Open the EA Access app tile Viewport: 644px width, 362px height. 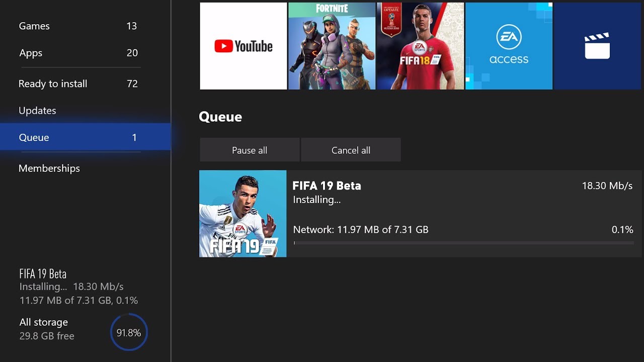click(509, 46)
